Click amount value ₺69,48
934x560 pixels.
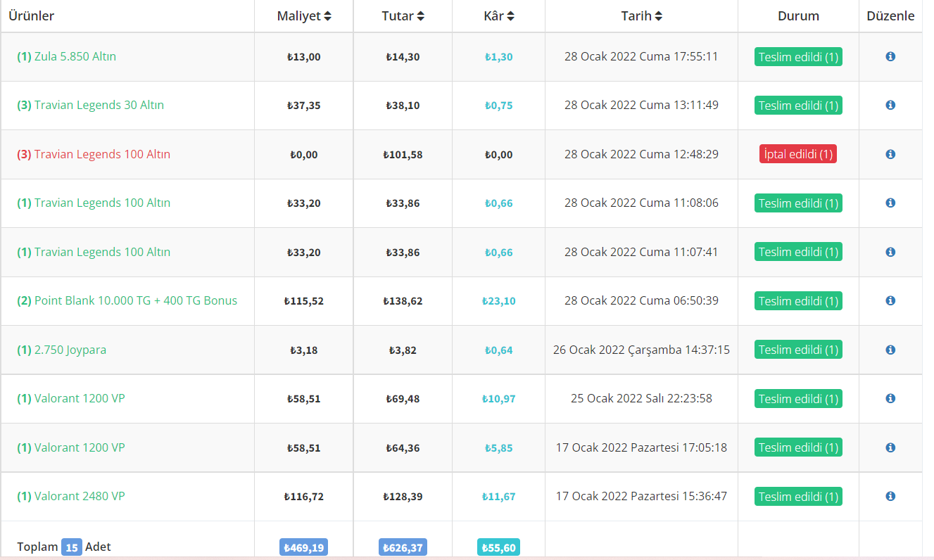[403, 399]
